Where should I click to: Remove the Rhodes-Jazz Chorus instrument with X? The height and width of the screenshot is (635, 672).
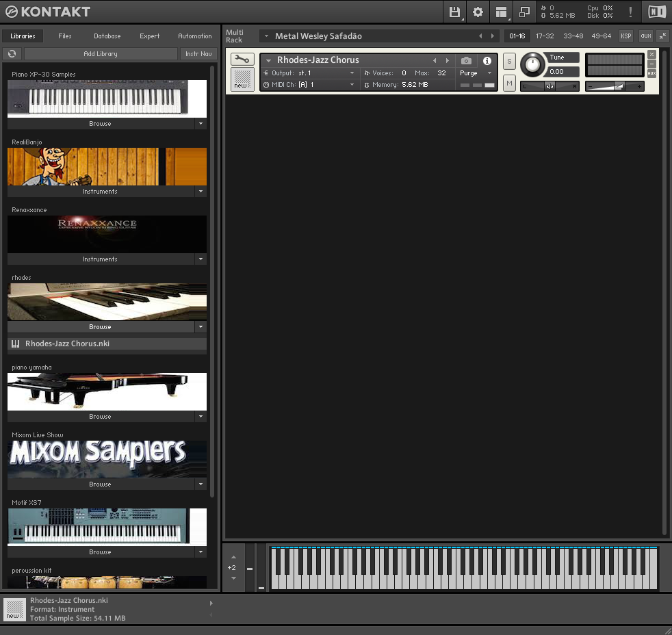tap(651, 55)
